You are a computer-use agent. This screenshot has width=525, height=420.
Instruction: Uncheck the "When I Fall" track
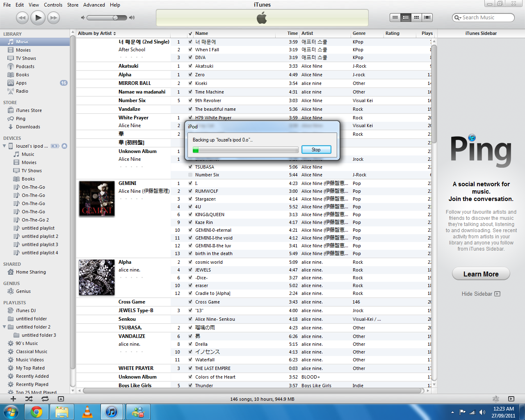point(190,49)
